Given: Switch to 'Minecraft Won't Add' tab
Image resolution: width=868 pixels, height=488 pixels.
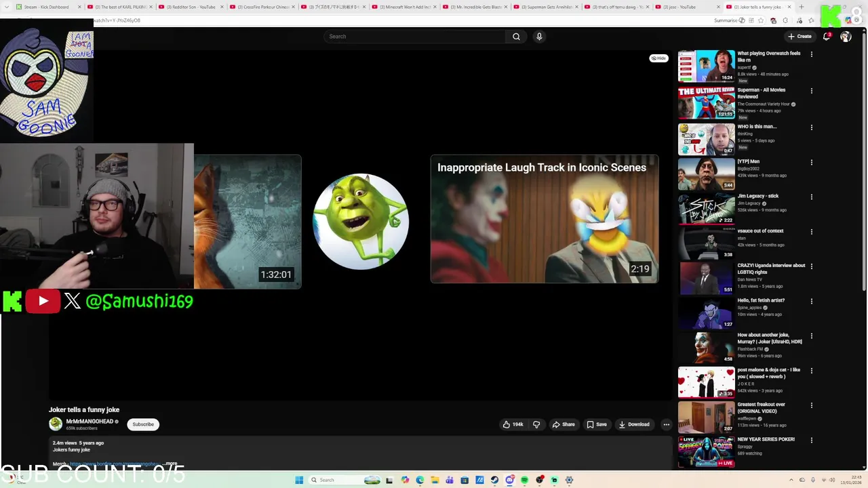Looking at the screenshot, I should coord(405,7).
